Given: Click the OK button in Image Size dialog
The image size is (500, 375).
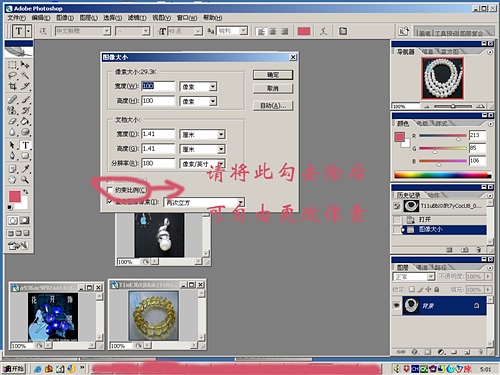Looking at the screenshot, I should point(273,75).
